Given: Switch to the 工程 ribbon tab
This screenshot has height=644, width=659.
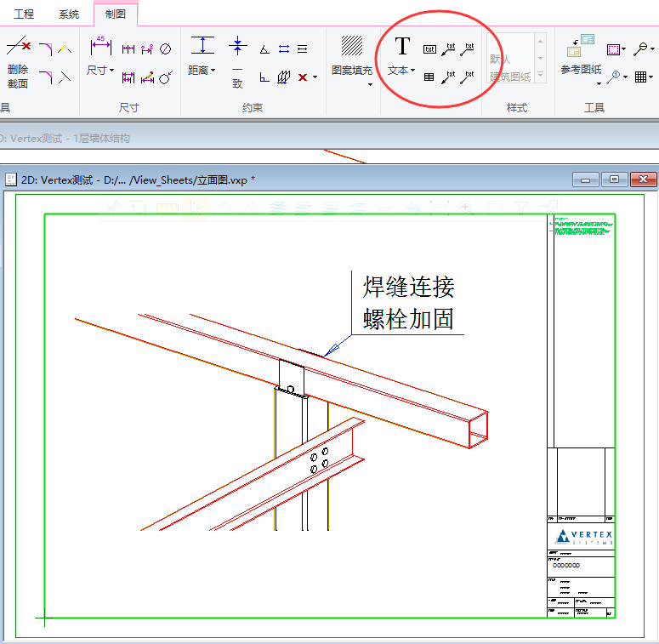Looking at the screenshot, I should coord(24,14).
